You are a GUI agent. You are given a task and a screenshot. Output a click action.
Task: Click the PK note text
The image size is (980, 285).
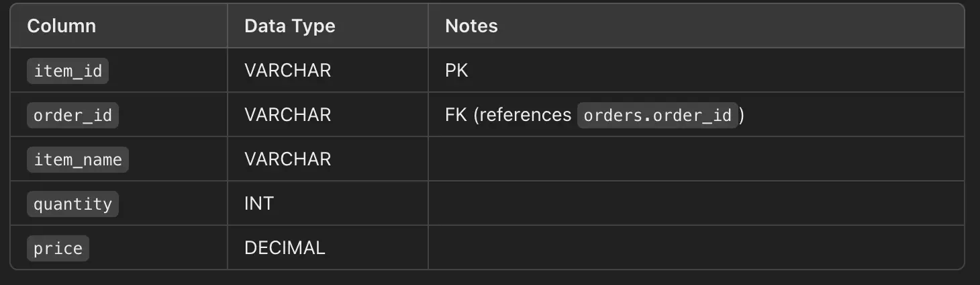pyautogui.click(x=456, y=71)
